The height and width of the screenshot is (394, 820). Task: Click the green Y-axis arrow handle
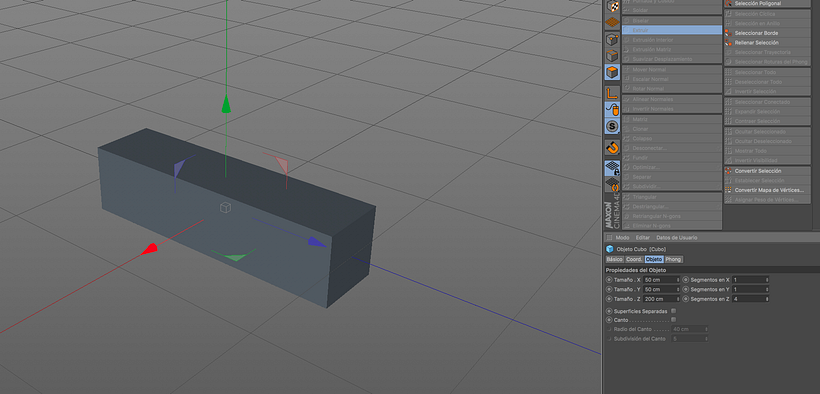coord(226,104)
